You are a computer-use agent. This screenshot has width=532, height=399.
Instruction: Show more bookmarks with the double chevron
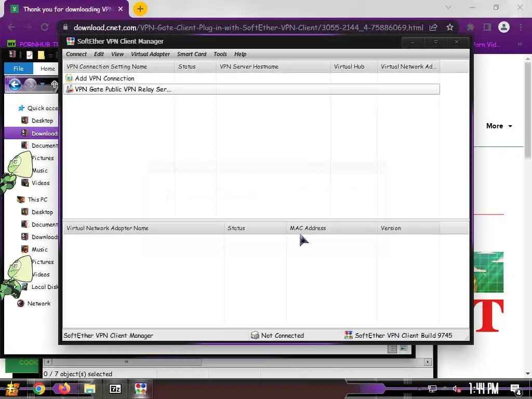point(520,44)
